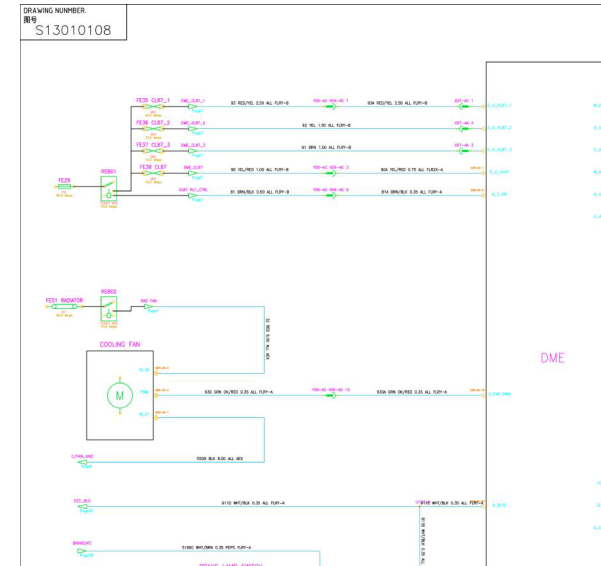Image resolution: width=601 pixels, height=566 pixels.
Task: Click the REB02 relay label
Action: pos(108,292)
